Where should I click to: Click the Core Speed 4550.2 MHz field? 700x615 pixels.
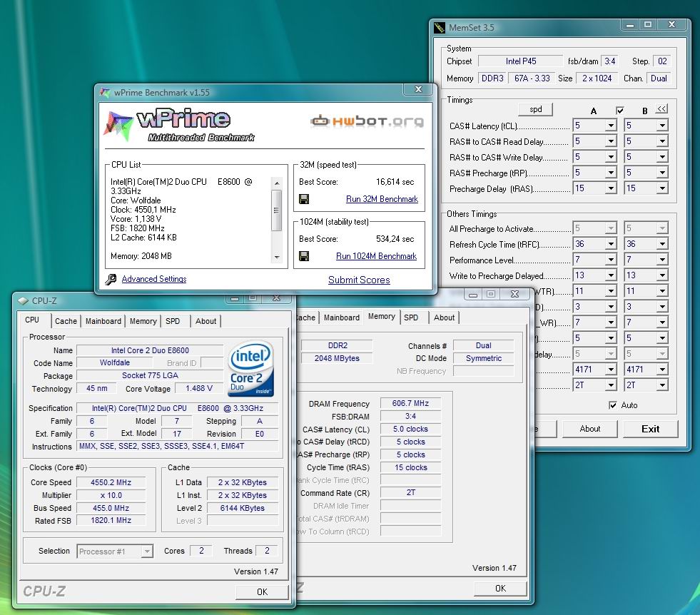(111, 482)
